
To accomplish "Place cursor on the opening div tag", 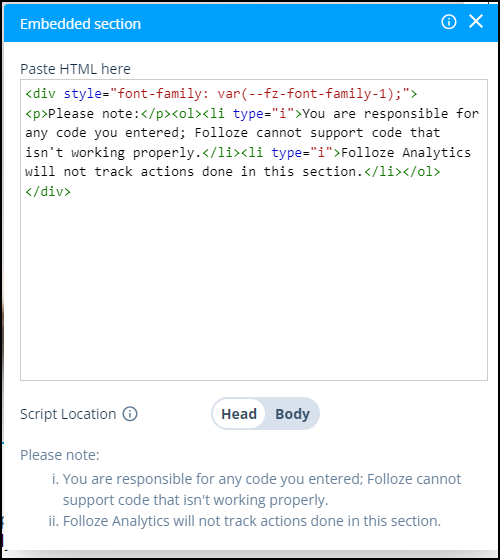I will [40, 94].
